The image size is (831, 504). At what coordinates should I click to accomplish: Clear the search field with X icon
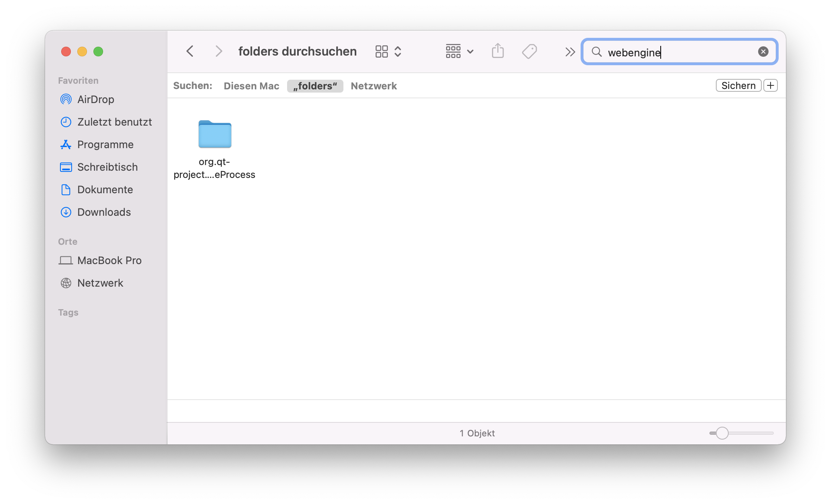(763, 52)
